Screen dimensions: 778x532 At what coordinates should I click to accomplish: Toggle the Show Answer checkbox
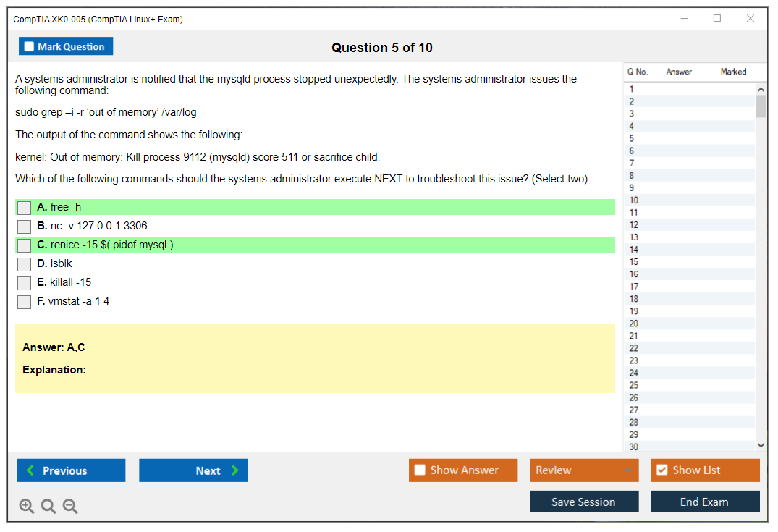pyautogui.click(x=420, y=470)
